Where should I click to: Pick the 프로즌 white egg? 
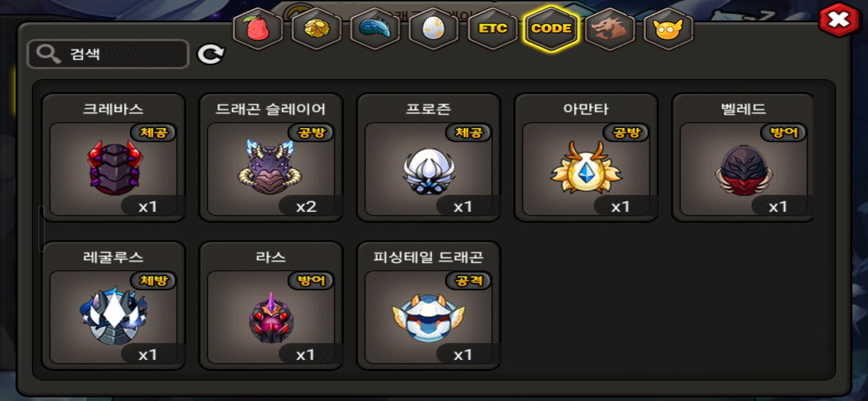tap(429, 157)
